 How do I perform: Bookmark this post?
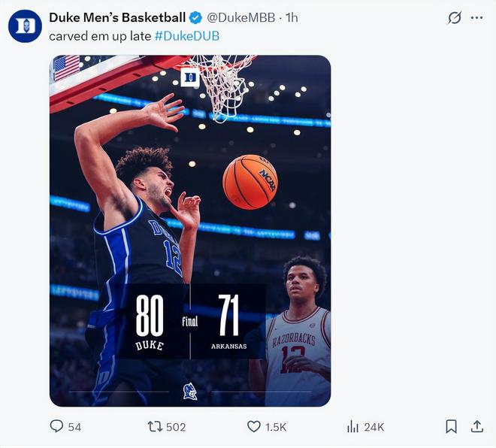tap(451, 426)
